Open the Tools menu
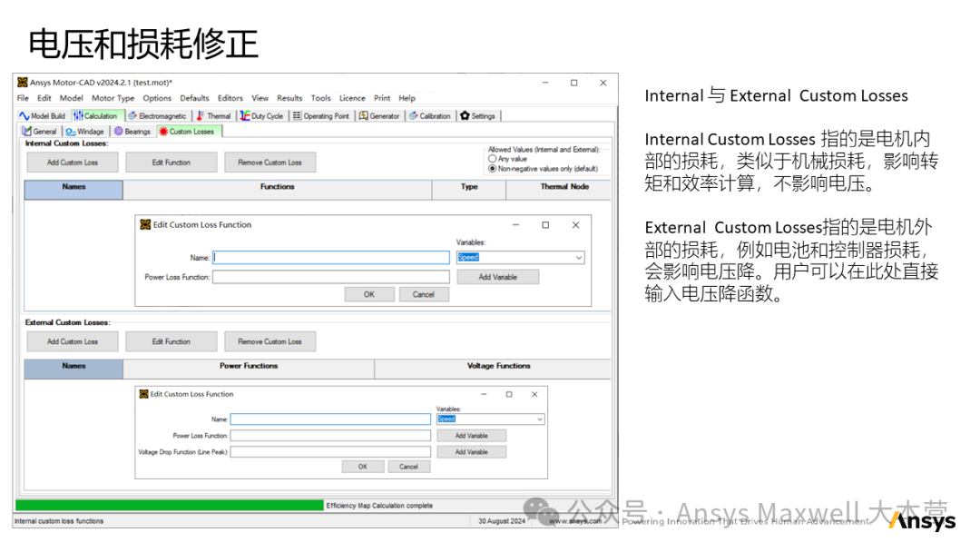 (320, 98)
